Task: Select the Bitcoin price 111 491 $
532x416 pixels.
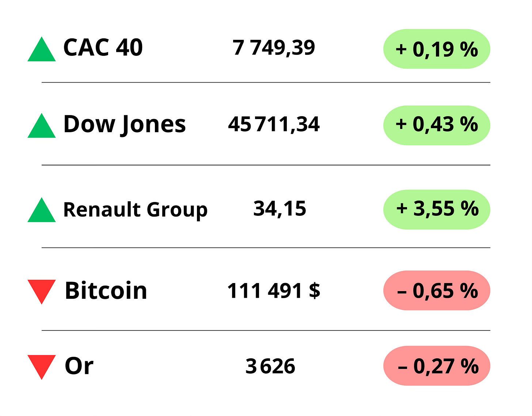Action: [x=274, y=291]
